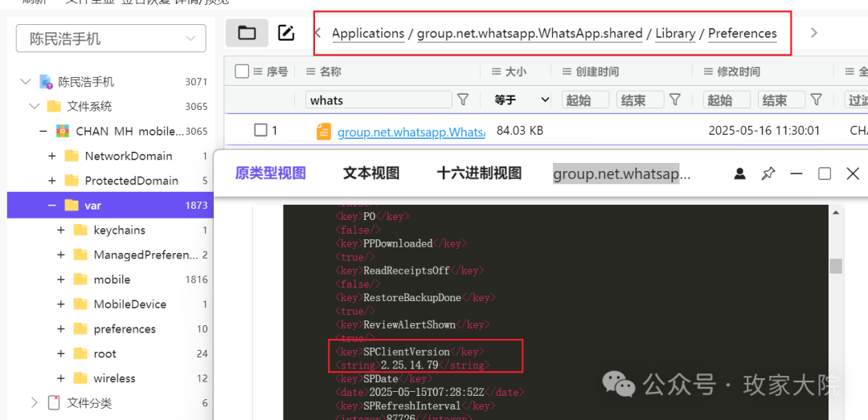The height and width of the screenshot is (420, 868).
Task: Click the 84.03 KB size cell
Action: pyautogui.click(x=520, y=131)
